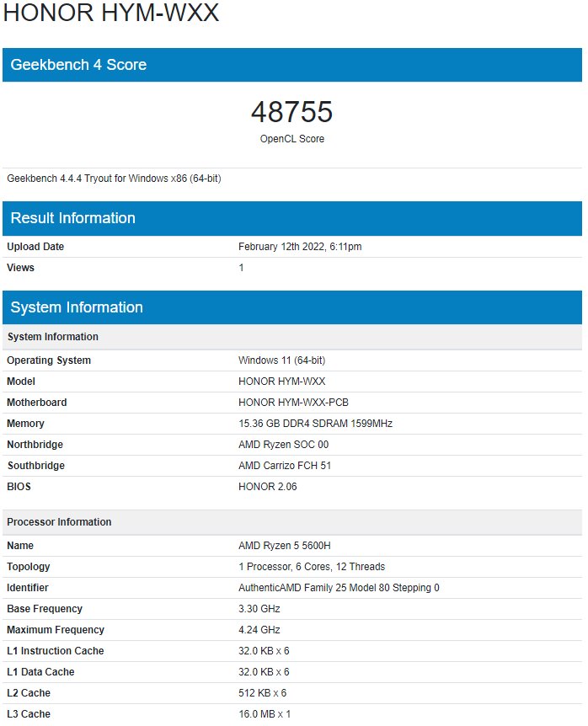Viewport: 588px width, 726px height.
Task: Select the Windows 11 (64-bit) value
Action: pos(282,360)
